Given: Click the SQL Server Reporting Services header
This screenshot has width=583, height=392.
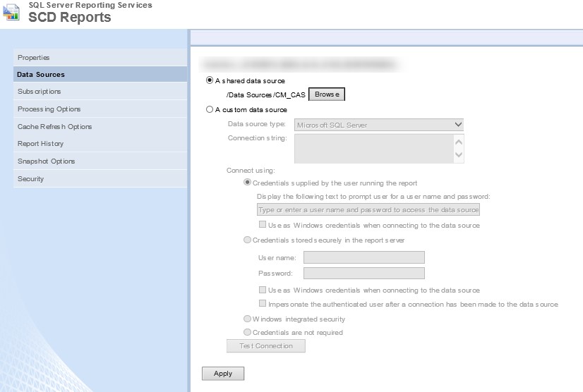Looking at the screenshot, I should coord(90,5).
